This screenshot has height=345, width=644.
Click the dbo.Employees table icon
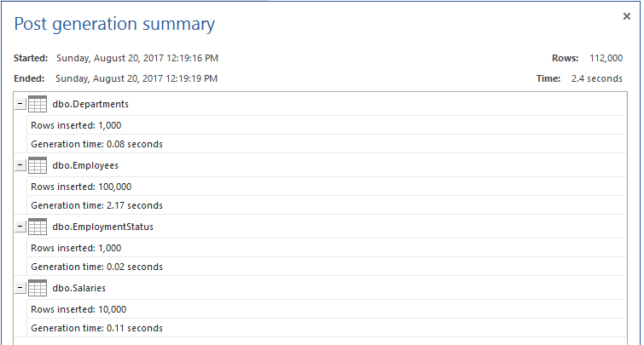37,166
